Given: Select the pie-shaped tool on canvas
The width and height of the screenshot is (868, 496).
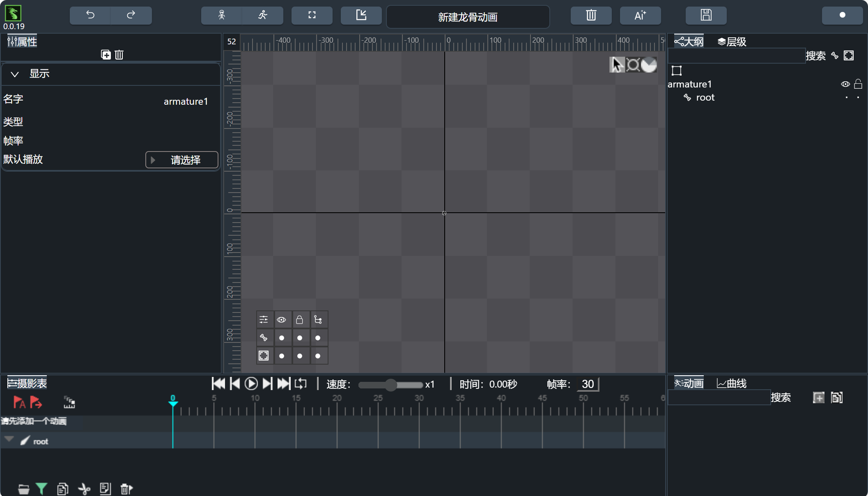Looking at the screenshot, I should (x=649, y=65).
